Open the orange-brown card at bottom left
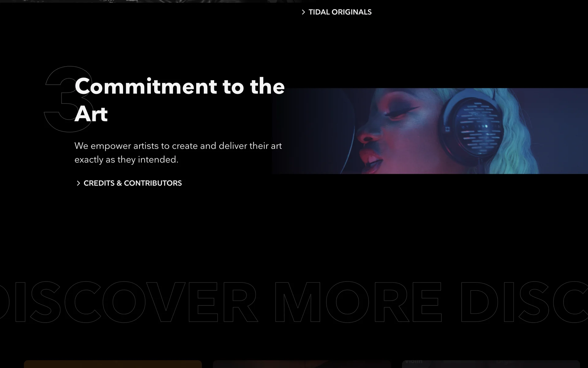588x368 pixels. point(113,364)
